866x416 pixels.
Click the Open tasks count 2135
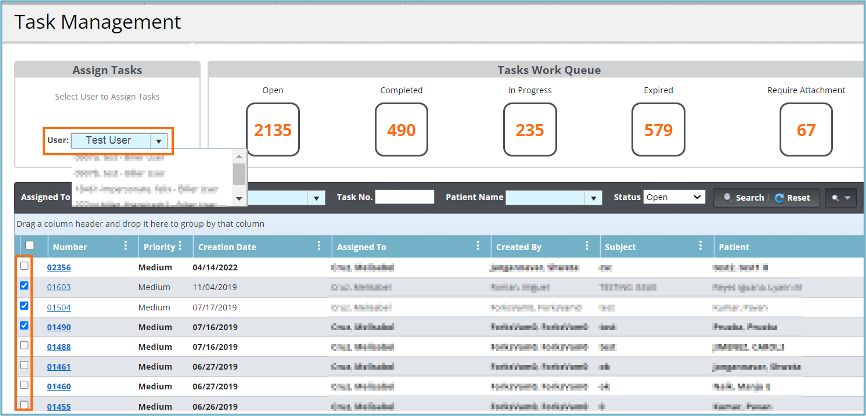tap(272, 130)
